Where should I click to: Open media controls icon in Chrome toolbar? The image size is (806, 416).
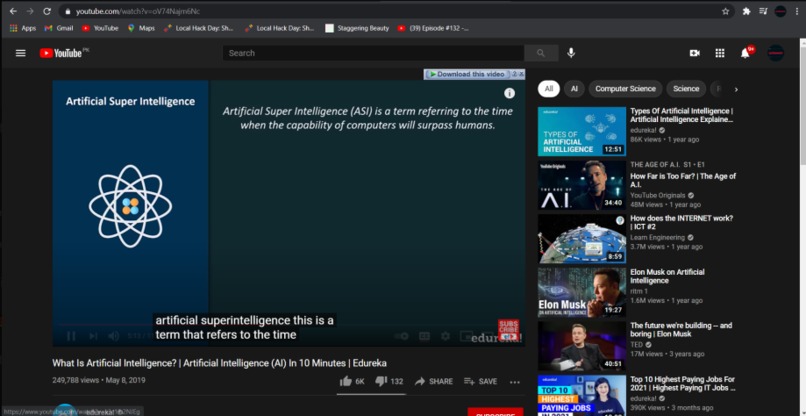763,11
